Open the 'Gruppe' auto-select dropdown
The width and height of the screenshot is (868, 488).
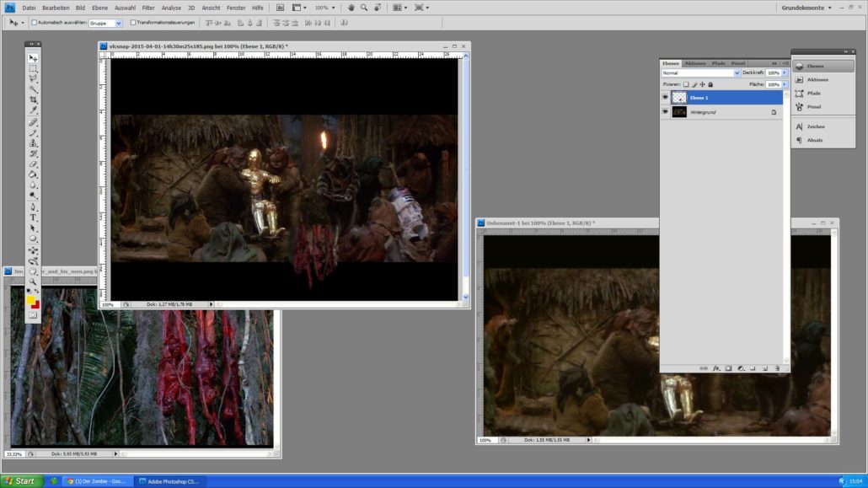pos(105,24)
